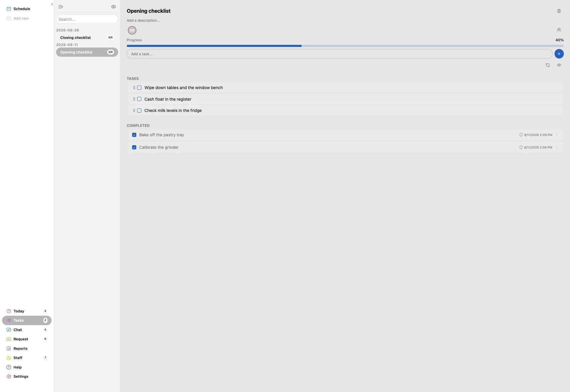Open the Reports section
This screenshot has height=392, width=570.
click(27, 349)
